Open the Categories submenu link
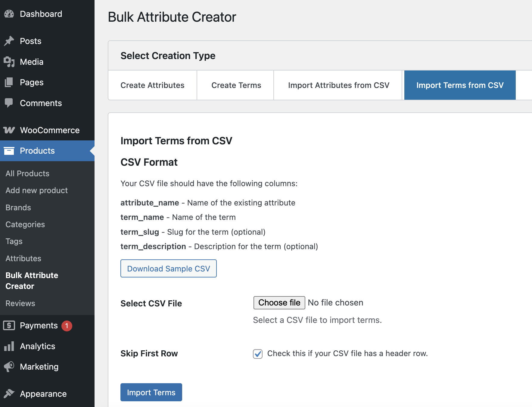Viewport: 532px width, 407px height. [x=25, y=224]
